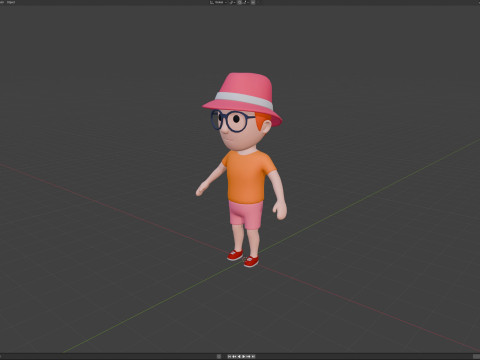Jump to the last frame of playback
The image size is (480, 360).
pos(253,357)
